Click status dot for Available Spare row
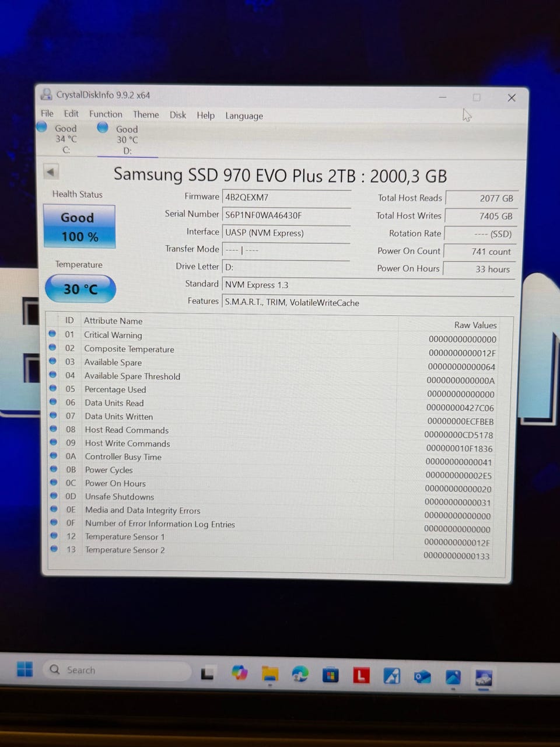 pyautogui.click(x=52, y=361)
